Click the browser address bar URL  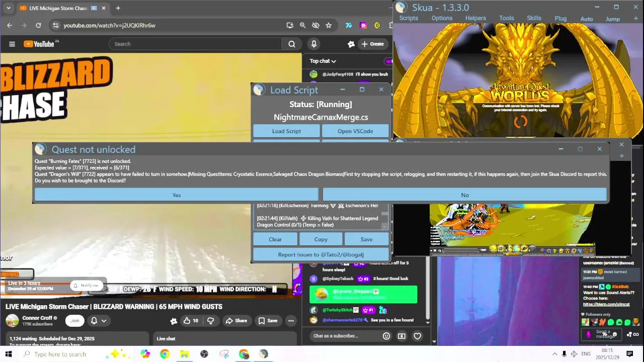pyautogui.click(x=109, y=25)
